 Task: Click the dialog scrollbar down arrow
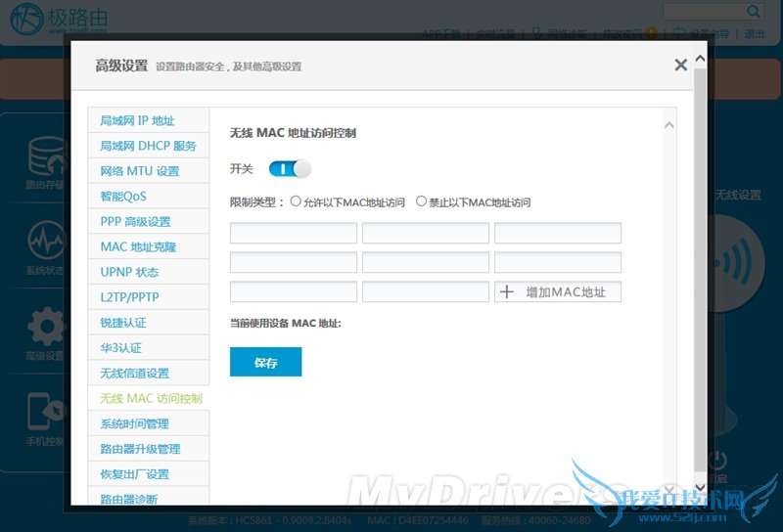pos(699,486)
